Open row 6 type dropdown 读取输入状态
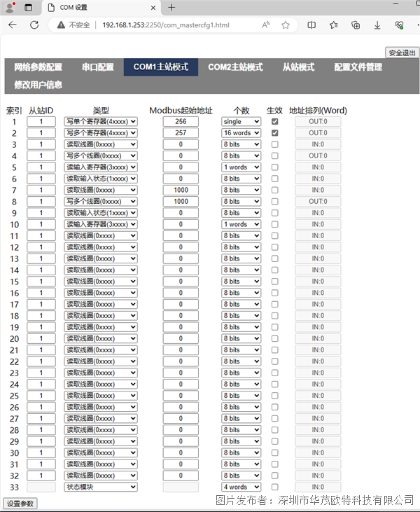Viewport: 420px width, 512px height. pyautogui.click(x=101, y=179)
